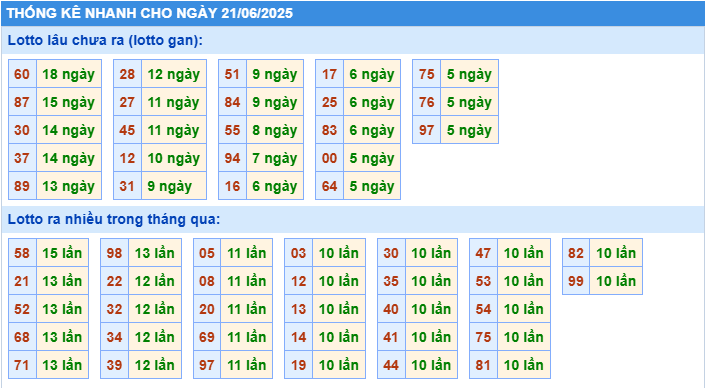Click lotto number 05

(207, 253)
